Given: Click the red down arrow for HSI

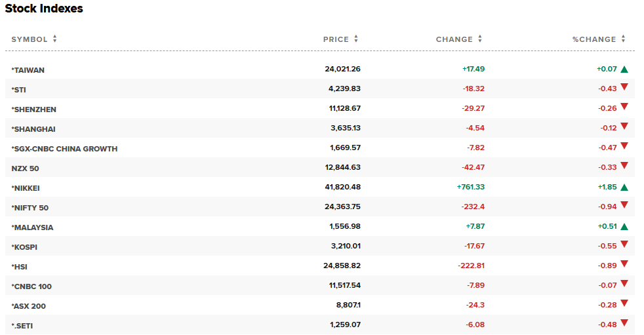Looking at the screenshot, I should click(624, 264).
